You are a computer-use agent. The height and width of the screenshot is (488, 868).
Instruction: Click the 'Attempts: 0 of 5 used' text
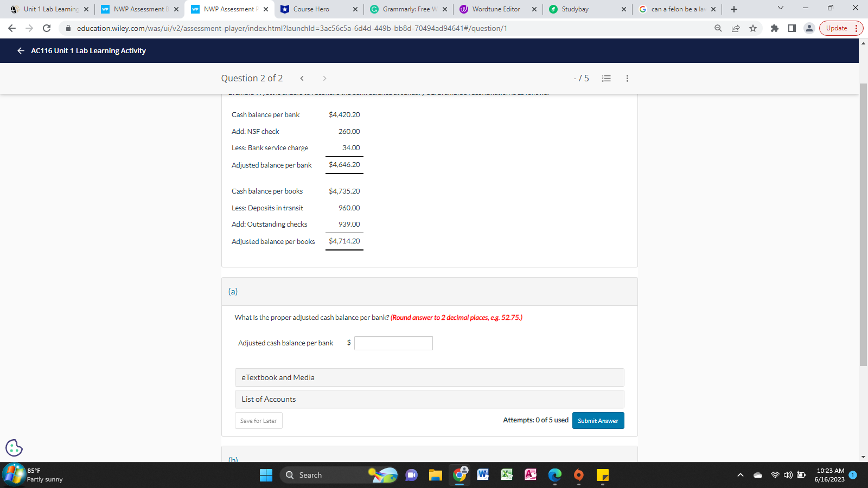(x=535, y=420)
